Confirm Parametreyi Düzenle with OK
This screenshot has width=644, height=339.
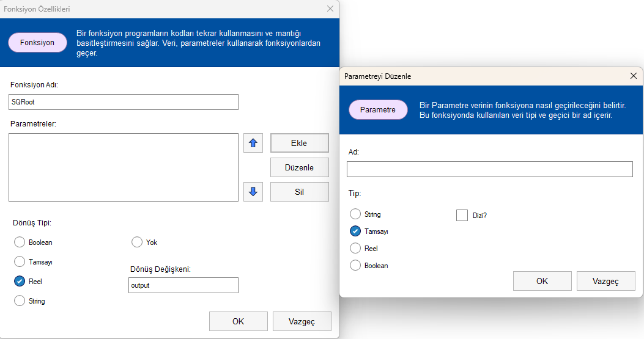542,281
